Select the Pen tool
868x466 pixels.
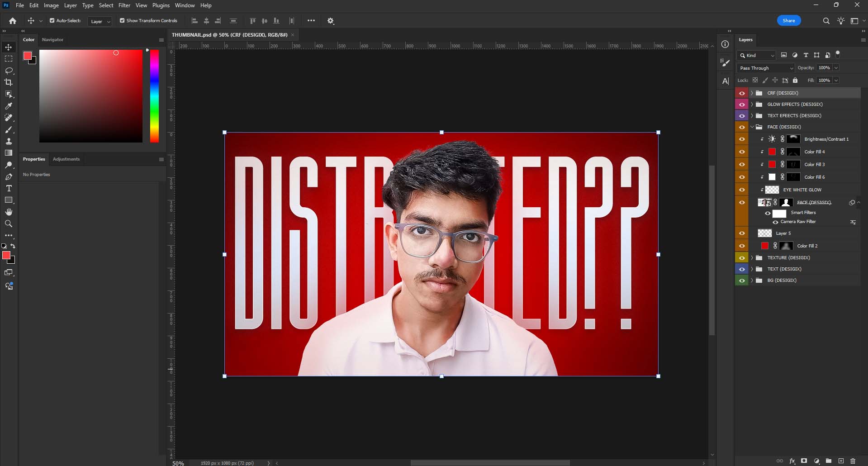click(x=9, y=176)
